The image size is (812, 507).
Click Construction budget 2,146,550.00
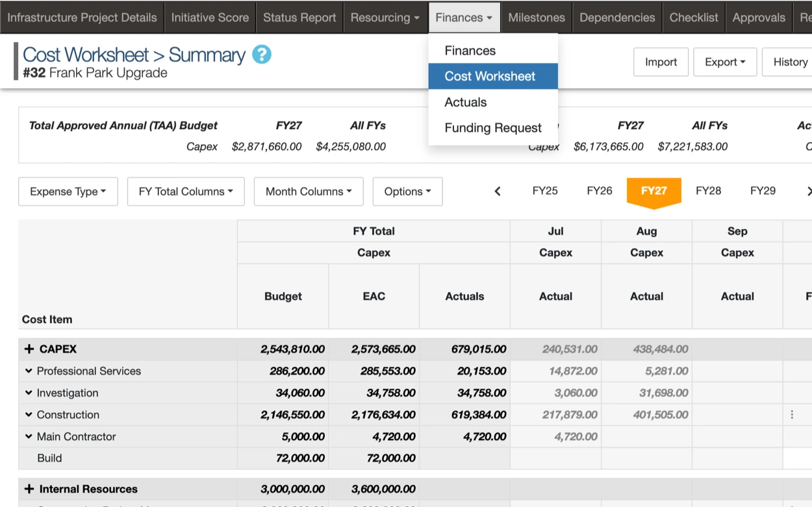(292, 415)
